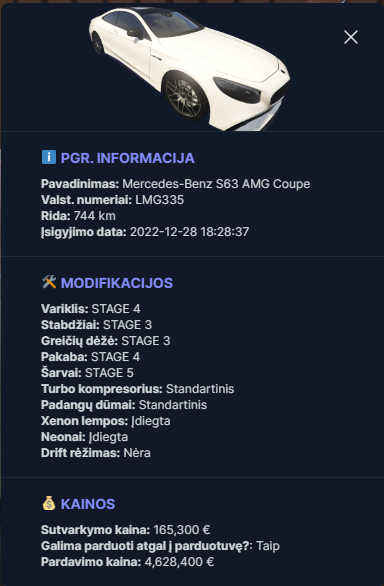Click the money bag Kainos icon

[49, 503]
